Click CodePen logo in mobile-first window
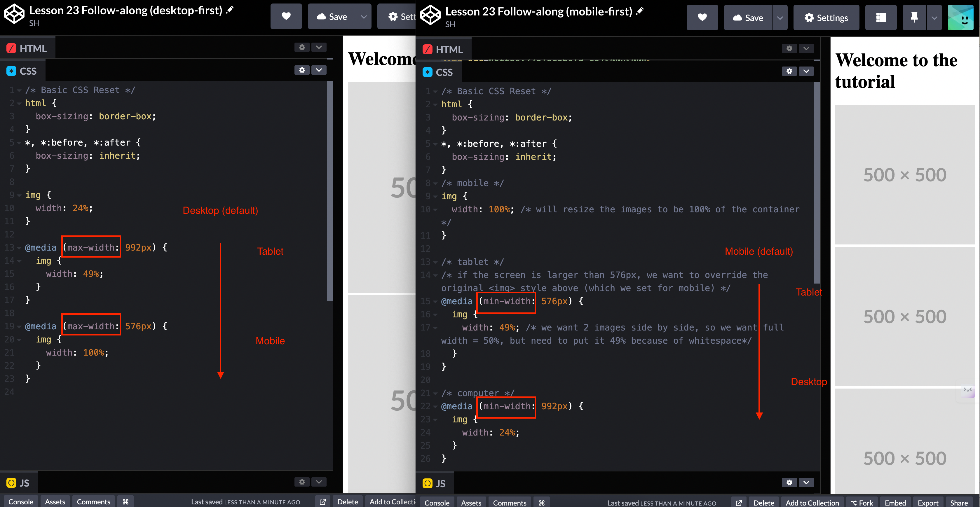Screen dimensions: 980x507 pyautogui.click(x=430, y=15)
